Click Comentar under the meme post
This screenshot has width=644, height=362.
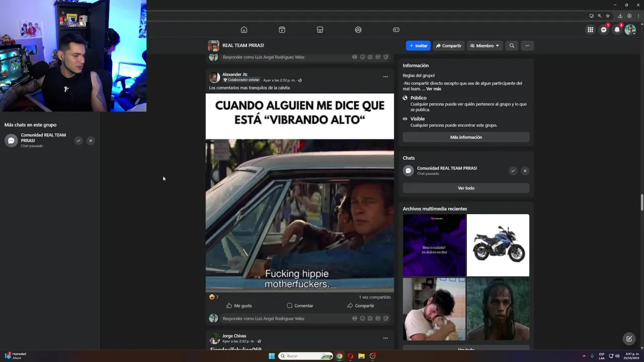click(300, 306)
